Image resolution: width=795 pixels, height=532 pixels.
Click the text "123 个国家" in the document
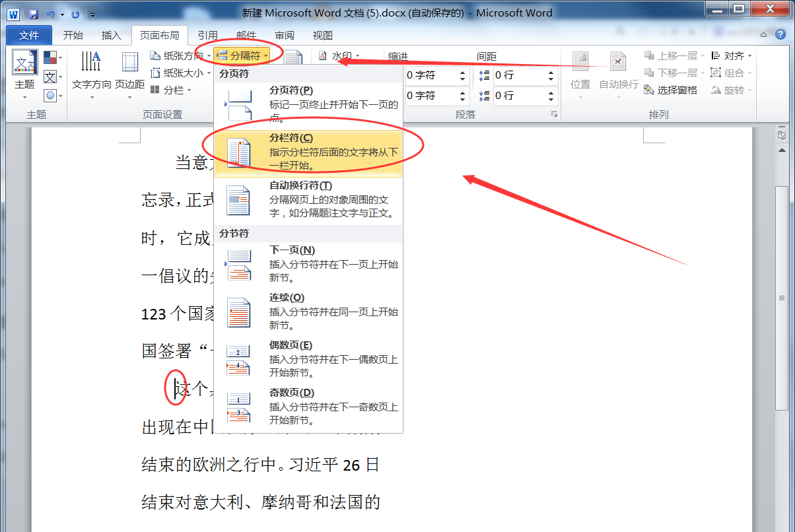pyautogui.click(x=178, y=313)
